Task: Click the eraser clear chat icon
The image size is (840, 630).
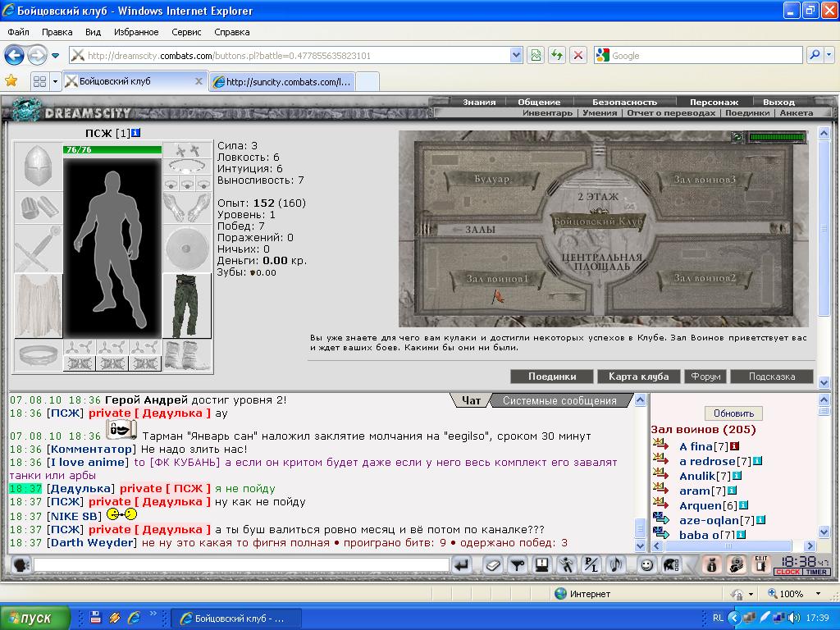Action: pyautogui.click(x=492, y=565)
